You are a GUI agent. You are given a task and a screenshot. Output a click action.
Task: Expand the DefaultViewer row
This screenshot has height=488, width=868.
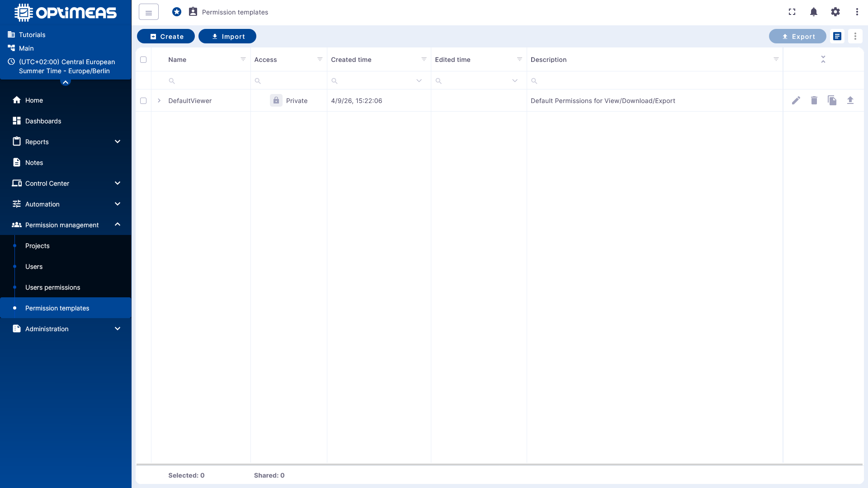tap(159, 100)
